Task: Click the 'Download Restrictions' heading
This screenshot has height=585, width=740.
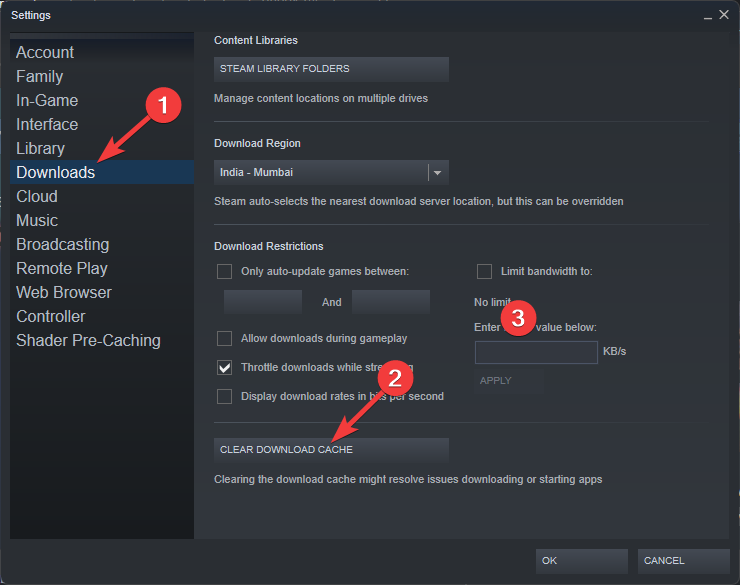Action: coord(269,246)
